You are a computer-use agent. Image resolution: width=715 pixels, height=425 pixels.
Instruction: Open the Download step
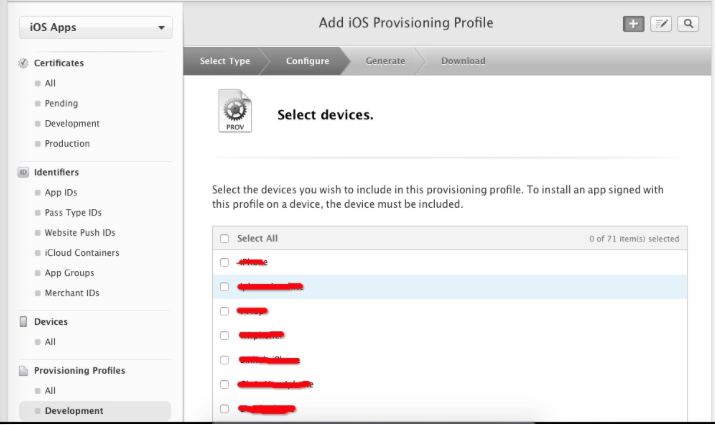(463, 61)
